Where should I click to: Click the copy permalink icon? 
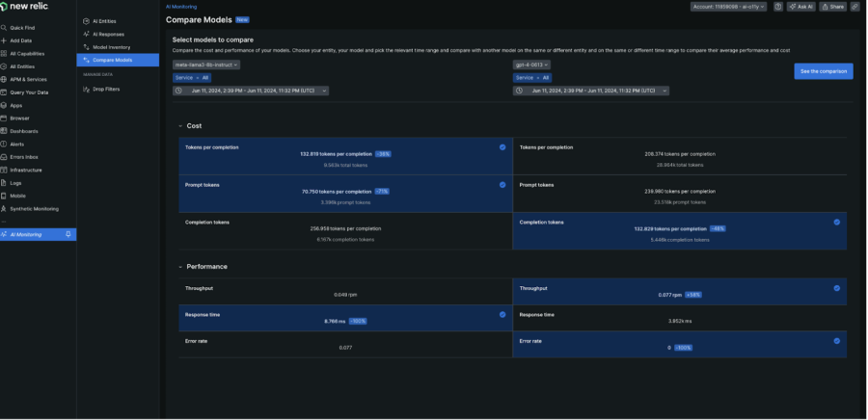click(x=854, y=7)
